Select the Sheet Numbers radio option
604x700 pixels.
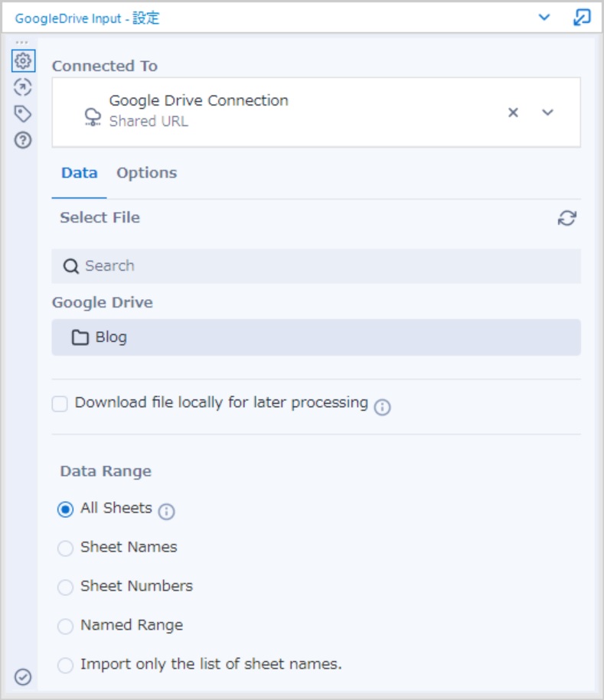[x=65, y=587]
